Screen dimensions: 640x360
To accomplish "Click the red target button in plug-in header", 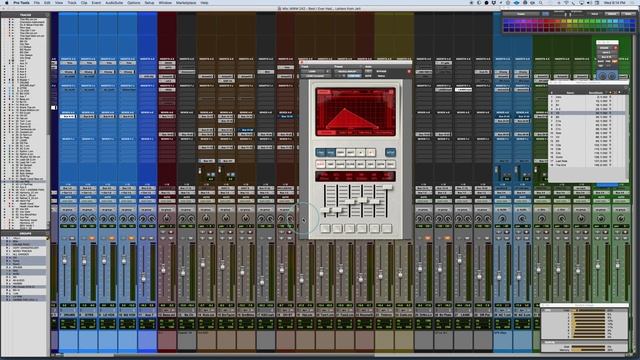I will point(409,72).
